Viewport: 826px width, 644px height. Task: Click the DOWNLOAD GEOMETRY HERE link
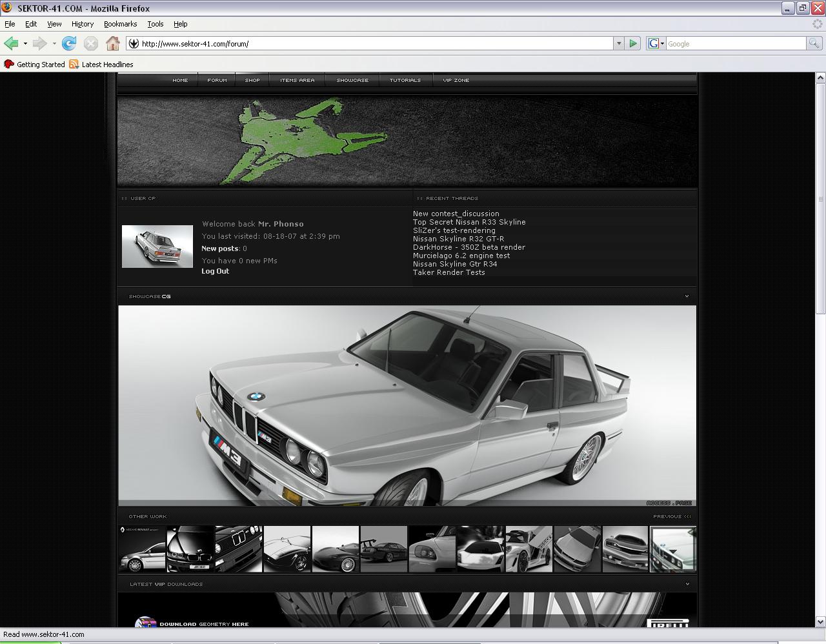click(204, 624)
